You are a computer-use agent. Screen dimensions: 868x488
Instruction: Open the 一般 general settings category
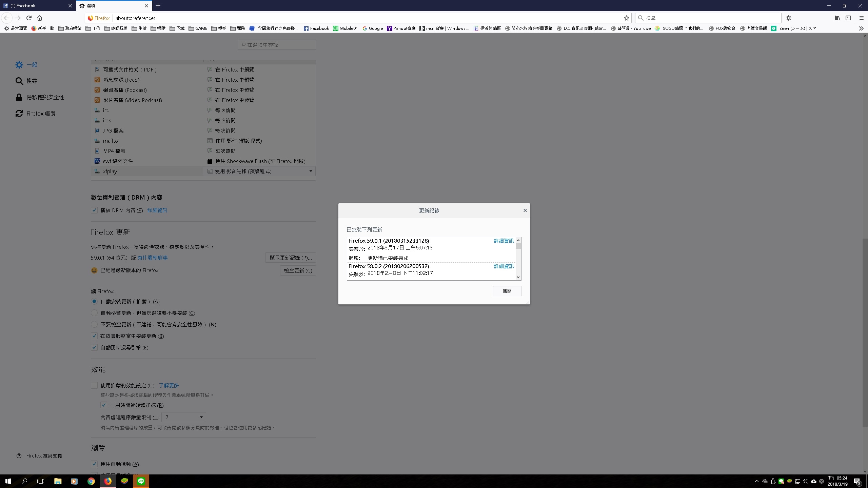(26, 65)
